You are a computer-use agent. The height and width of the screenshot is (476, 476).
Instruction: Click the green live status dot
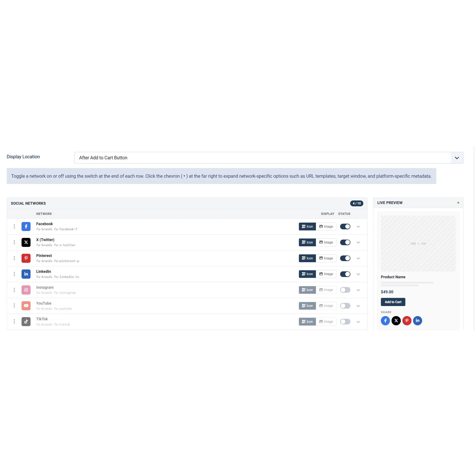(458, 203)
